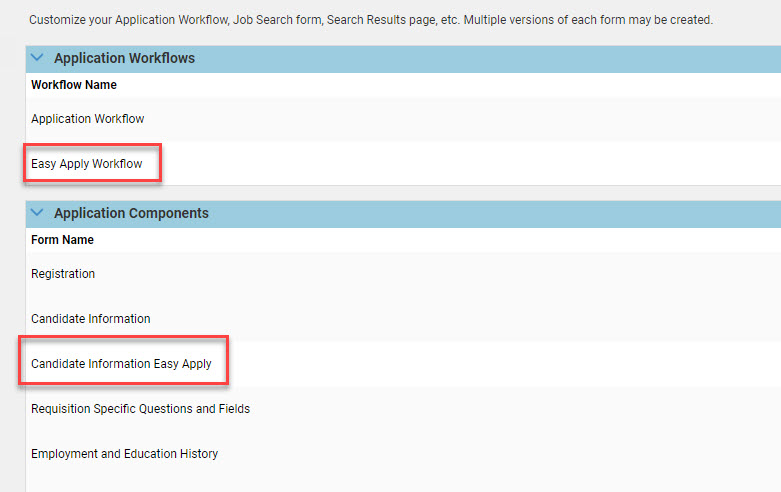Open the Candidate Information form
The width and height of the screenshot is (781, 492).
[91, 319]
